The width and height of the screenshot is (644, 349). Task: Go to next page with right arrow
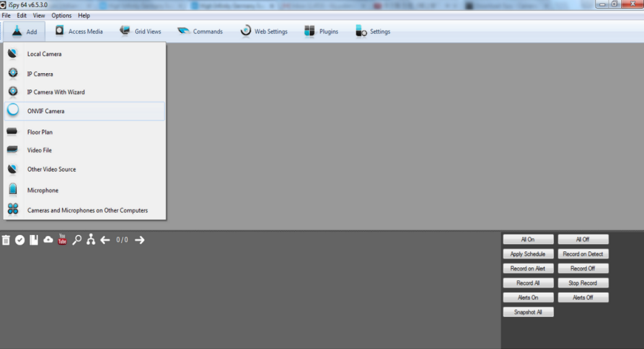pyautogui.click(x=139, y=240)
